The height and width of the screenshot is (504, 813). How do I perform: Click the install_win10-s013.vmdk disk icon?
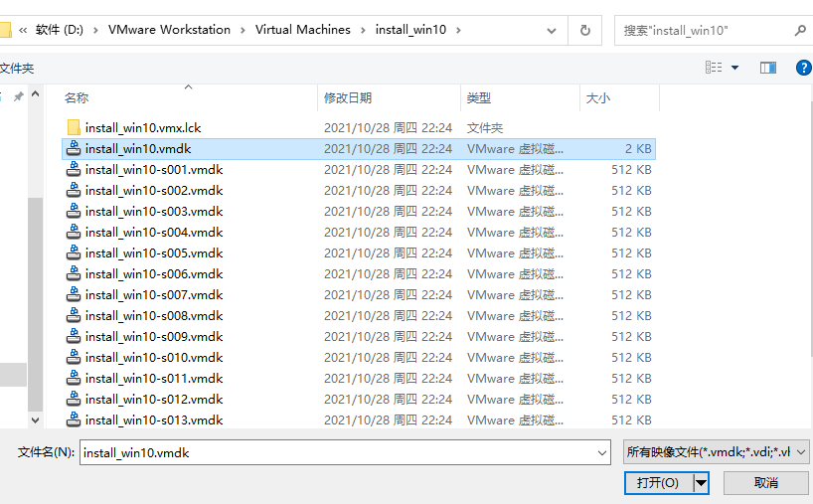point(74,420)
